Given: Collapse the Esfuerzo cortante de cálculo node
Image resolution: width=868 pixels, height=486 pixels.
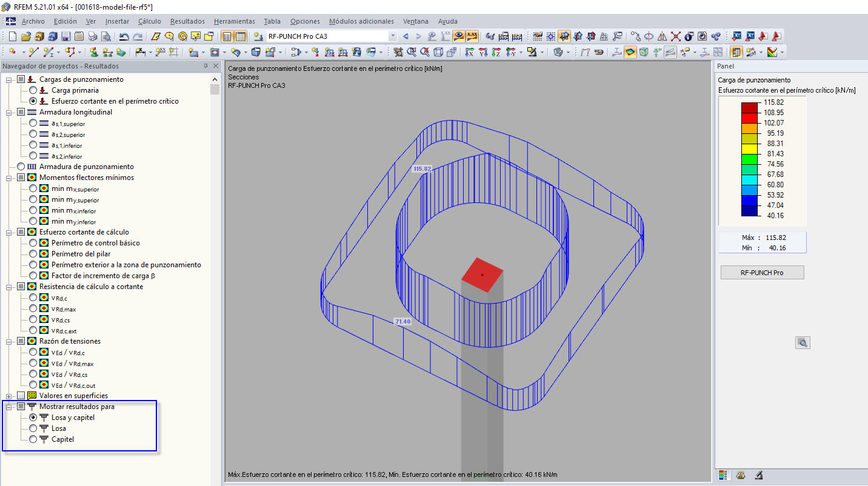Looking at the screenshot, I should coord(9,232).
